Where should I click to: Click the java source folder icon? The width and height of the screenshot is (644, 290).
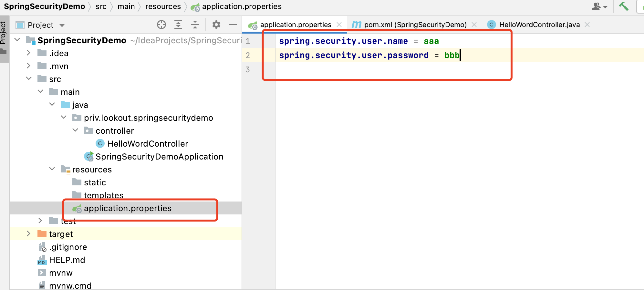coord(65,104)
